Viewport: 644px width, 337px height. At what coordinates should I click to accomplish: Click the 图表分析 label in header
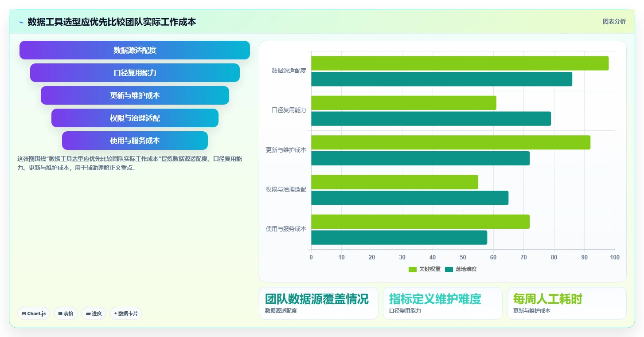[x=614, y=21]
